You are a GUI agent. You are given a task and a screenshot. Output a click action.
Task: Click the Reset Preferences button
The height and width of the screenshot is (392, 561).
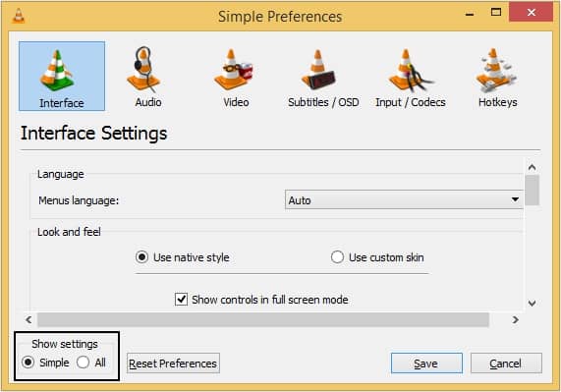pos(173,364)
